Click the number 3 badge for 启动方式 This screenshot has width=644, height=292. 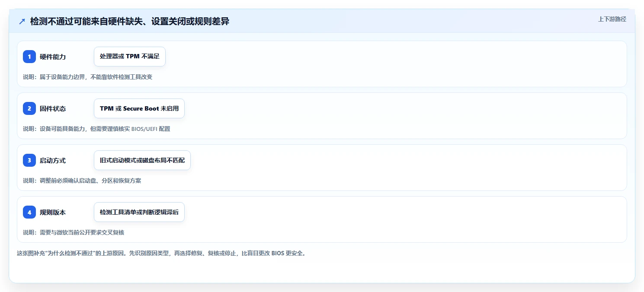tap(29, 160)
